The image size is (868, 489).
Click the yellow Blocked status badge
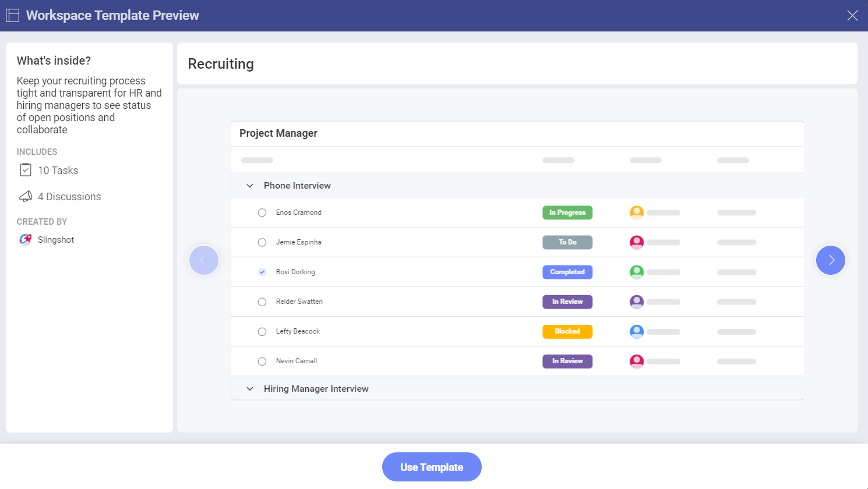pos(567,331)
